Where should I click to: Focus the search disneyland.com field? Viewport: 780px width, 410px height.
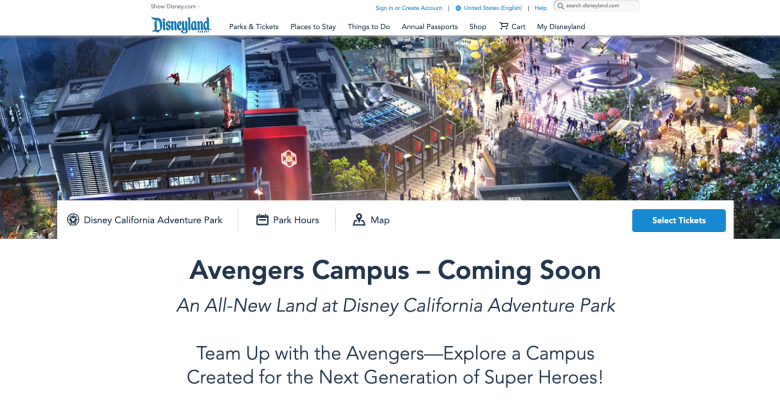coord(596,6)
